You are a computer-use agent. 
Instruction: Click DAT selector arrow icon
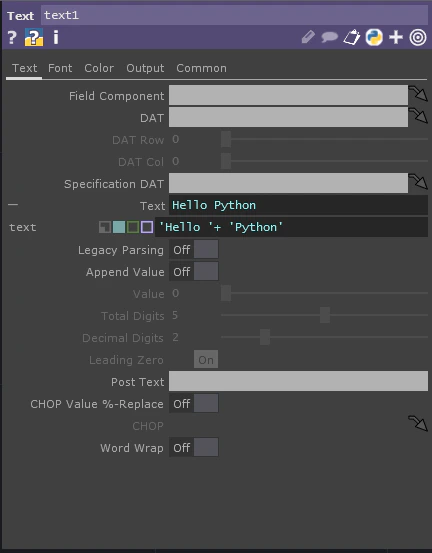(x=418, y=116)
